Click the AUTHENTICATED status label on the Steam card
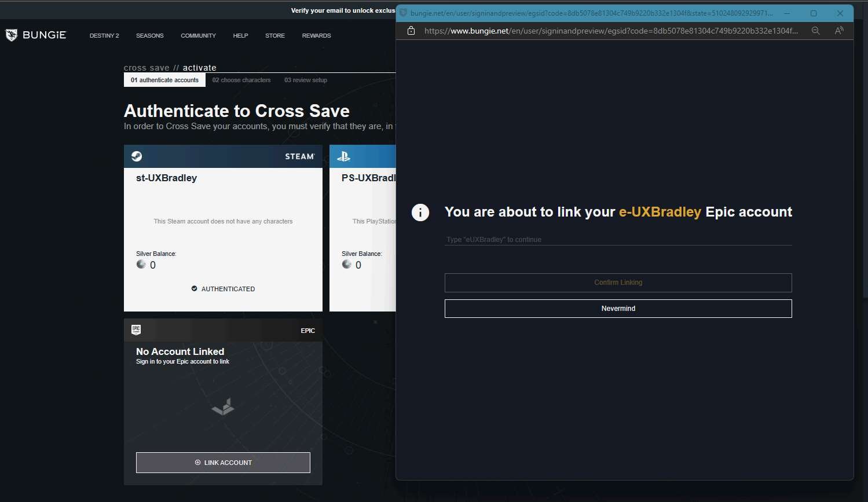The image size is (868, 502). (x=228, y=289)
